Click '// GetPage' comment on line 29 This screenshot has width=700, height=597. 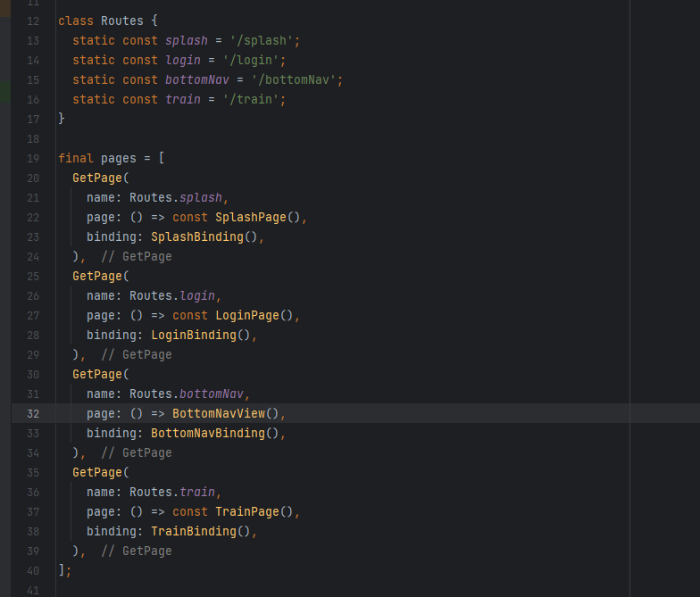pos(136,355)
